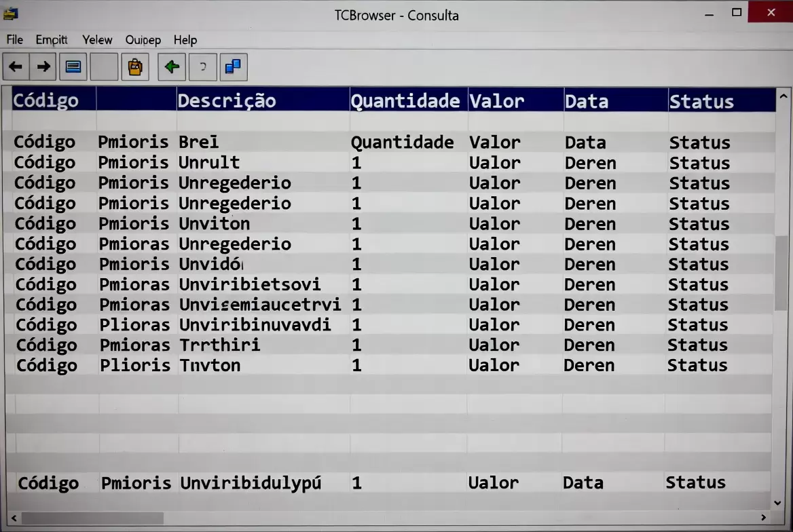Click the black back arrow toolbar button

click(16, 67)
